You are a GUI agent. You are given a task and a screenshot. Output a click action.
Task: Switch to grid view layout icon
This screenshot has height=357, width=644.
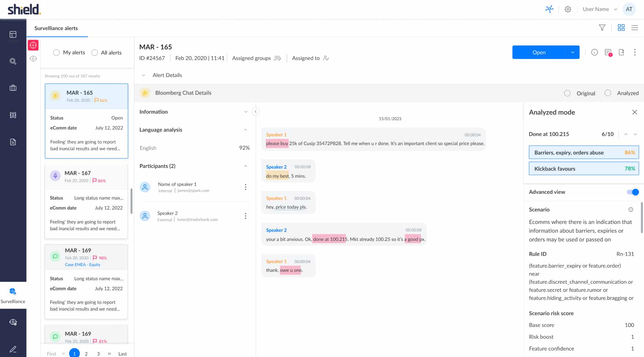pos(621,28)
